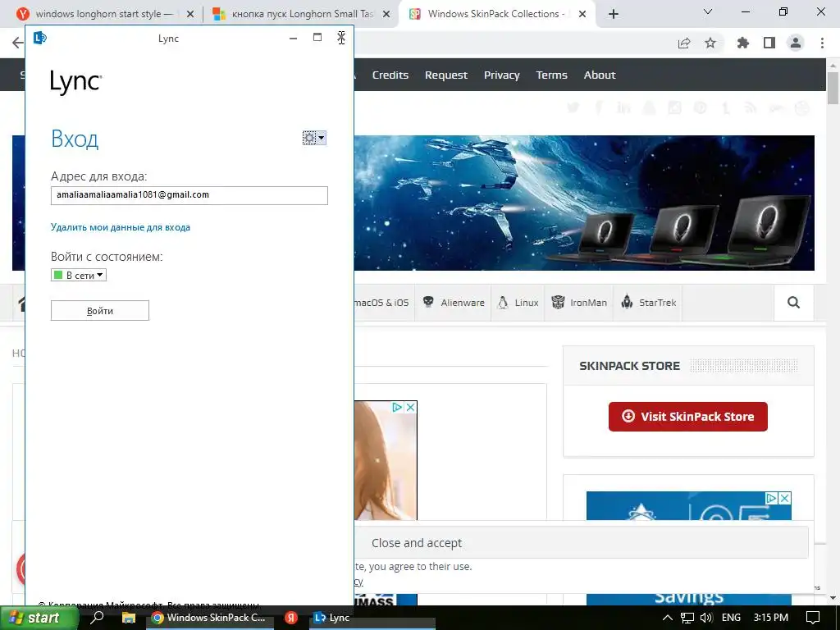Open Lync options gear menu

(x=314, y=138)
